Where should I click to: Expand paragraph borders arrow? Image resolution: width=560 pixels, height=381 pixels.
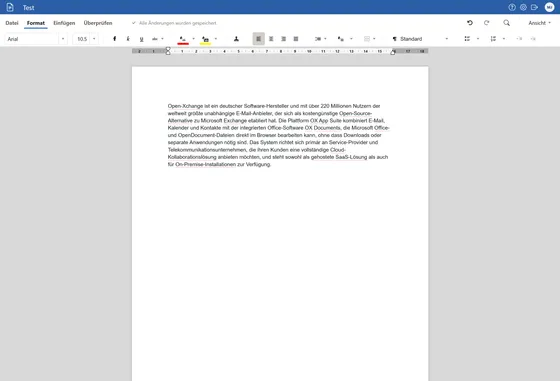click(x=374, y=39)
